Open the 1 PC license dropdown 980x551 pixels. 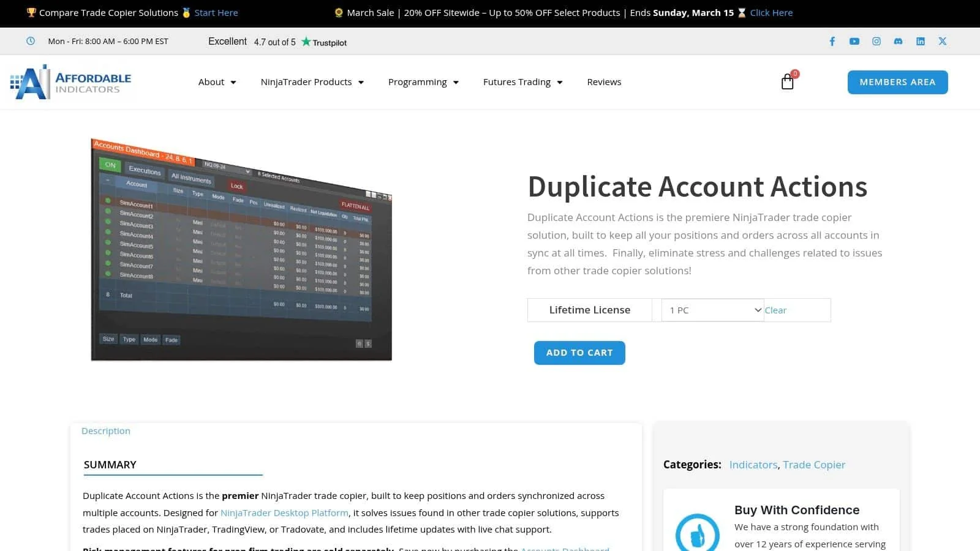[x=713, y=310]
